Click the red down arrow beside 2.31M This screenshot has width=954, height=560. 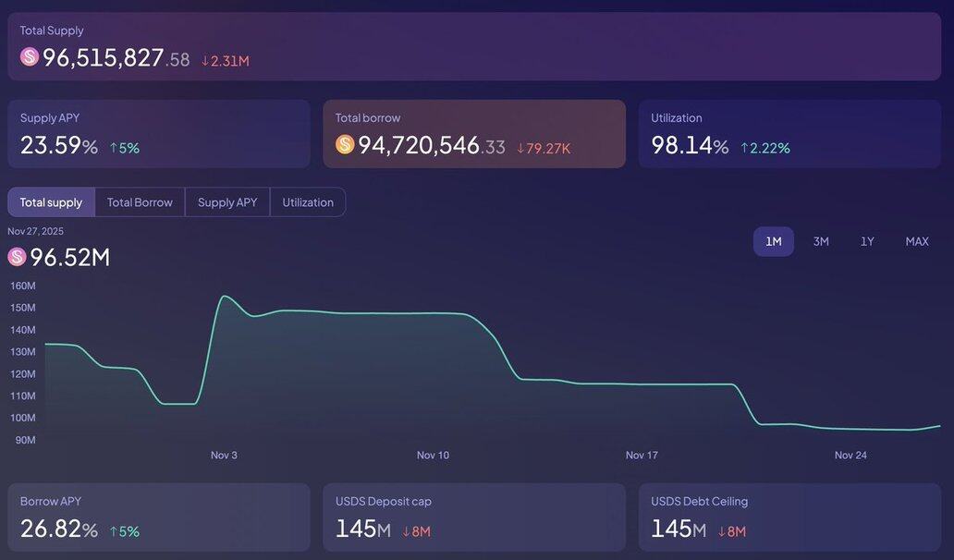pos(205,61)
